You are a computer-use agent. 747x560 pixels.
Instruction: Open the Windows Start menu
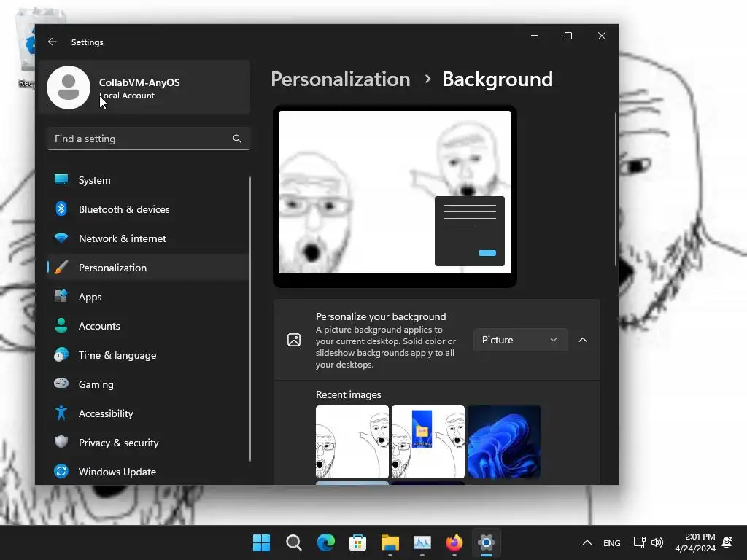point(261,542)
